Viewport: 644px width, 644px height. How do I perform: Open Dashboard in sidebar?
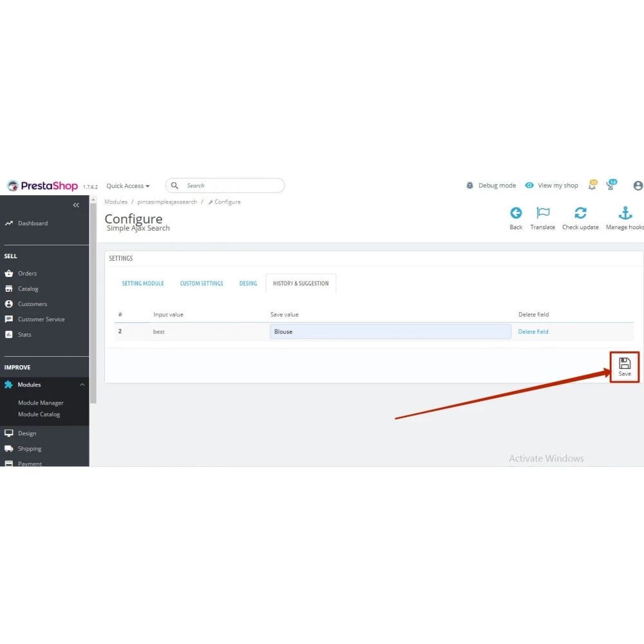tap(33, 223)
